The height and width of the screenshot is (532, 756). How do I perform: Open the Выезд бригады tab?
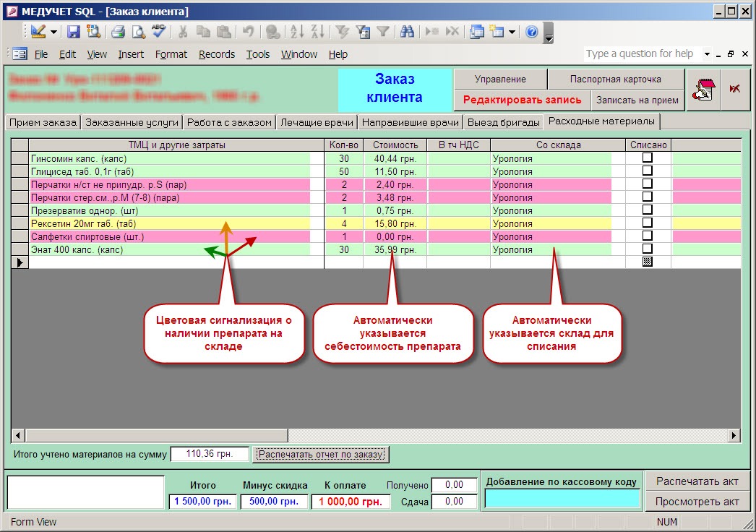(x=503, y=122)
